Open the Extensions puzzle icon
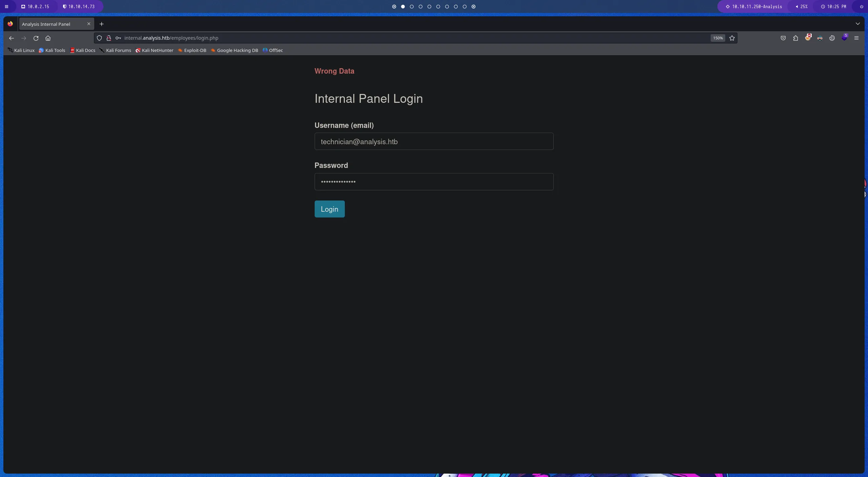The image size is (868, 477). coord(795,38)
